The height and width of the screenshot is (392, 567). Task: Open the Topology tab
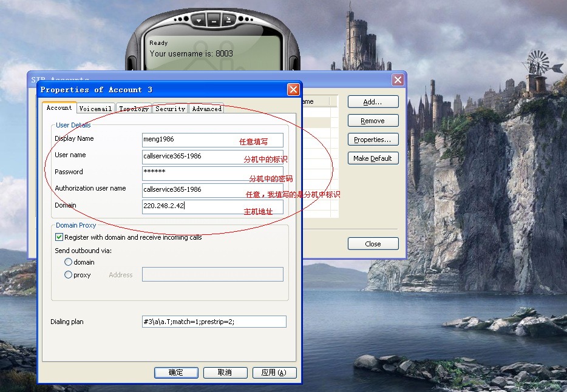[x=134, y=109]
